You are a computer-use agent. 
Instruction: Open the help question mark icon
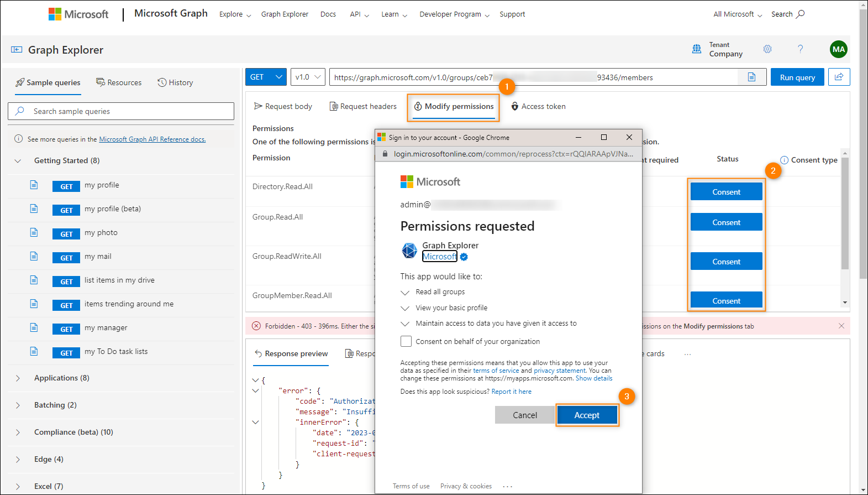coord(801,49)
